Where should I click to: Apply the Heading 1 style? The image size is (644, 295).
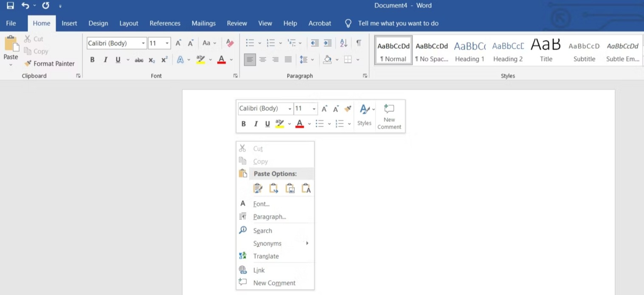[x=469, y=51]
